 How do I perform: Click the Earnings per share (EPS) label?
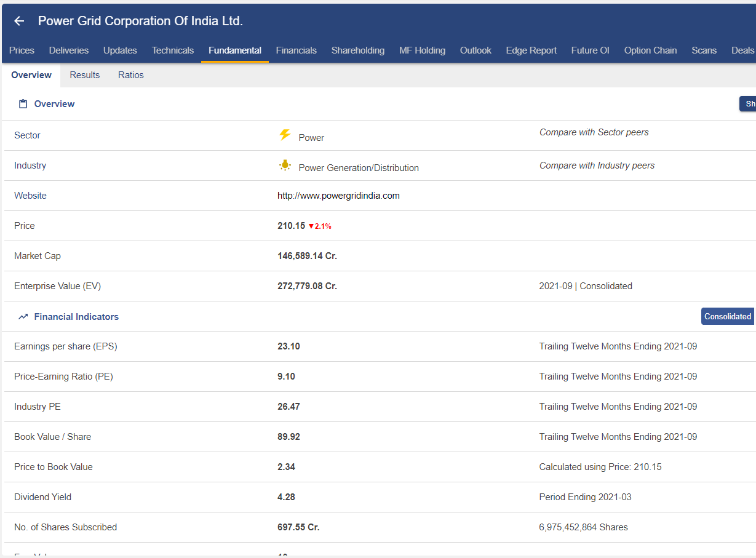tap(66, 346)
